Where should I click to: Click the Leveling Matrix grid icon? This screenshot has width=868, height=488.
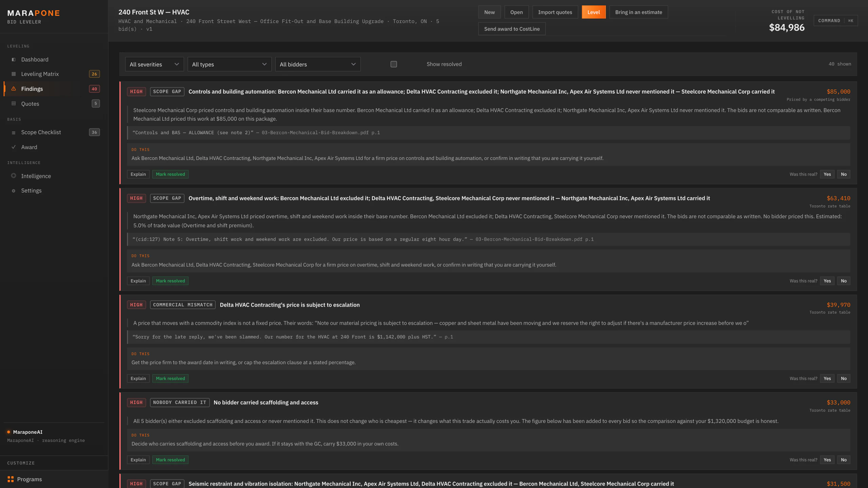(14, 74)
